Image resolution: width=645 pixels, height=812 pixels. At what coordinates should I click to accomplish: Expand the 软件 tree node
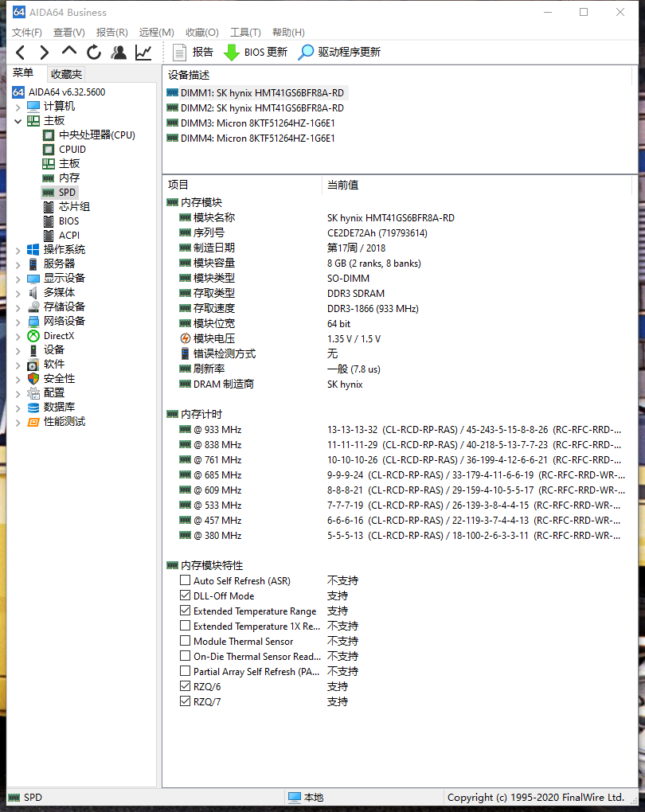pos(18,365)
